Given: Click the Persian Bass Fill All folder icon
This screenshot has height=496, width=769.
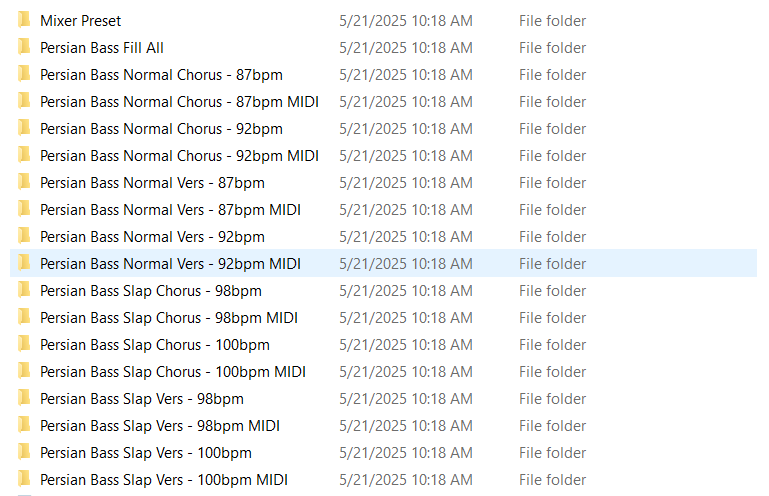Looking at the screenshot, I should tap(24, 47).
